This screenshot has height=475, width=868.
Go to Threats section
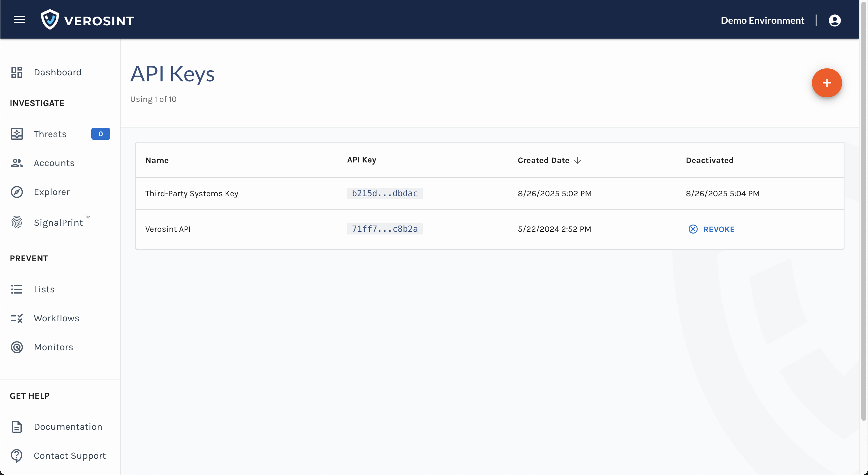point(50,134)
